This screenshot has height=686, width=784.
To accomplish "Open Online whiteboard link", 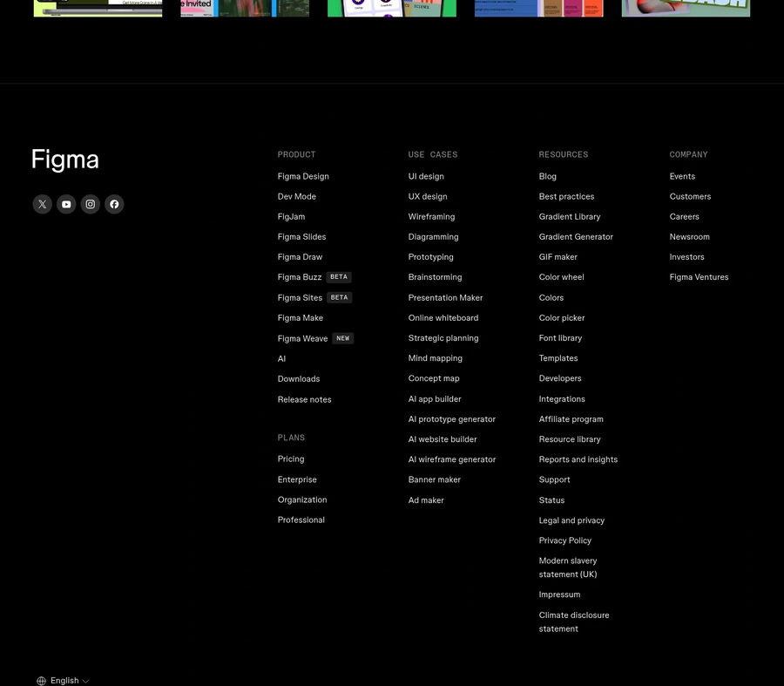I will (443, 318).
